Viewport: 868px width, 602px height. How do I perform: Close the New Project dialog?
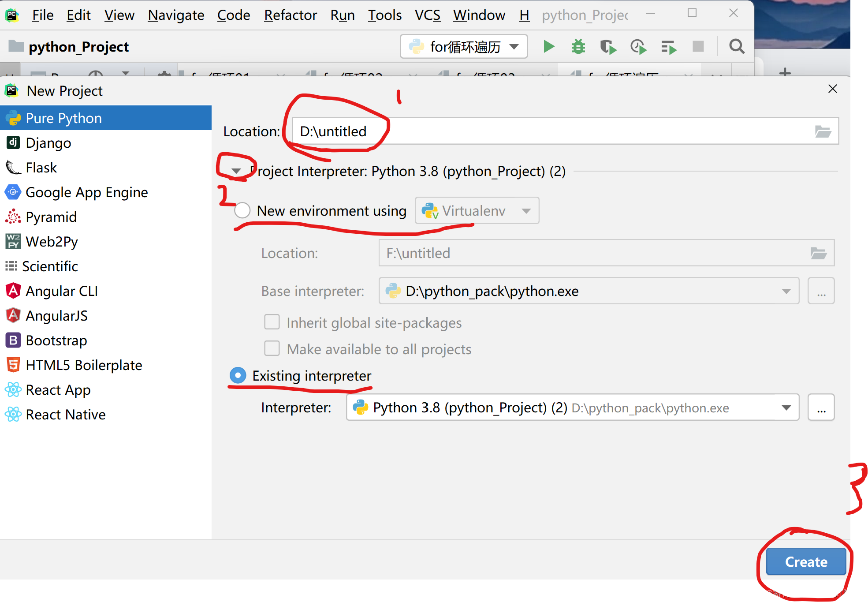coord(832,89)
